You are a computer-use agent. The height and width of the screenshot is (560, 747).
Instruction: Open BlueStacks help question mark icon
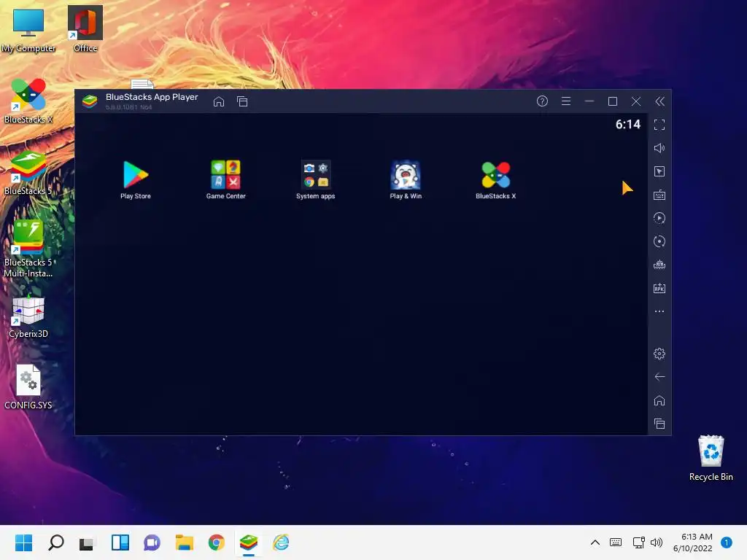(542, 101)
